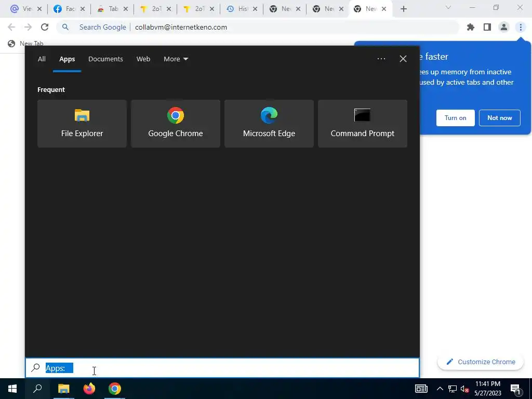Open Microsoft Edge from Frequent apps
This screenshot has width=532, height=399.
(269, 124)
